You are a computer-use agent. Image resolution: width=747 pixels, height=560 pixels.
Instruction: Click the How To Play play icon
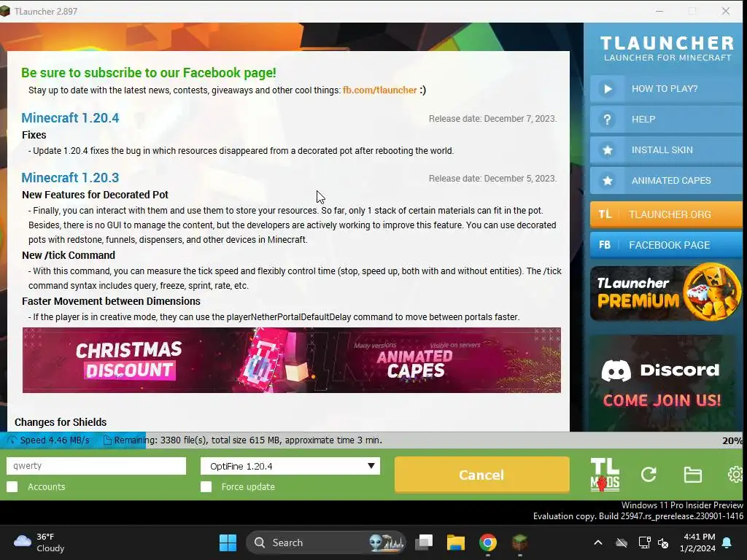point(608,89)
